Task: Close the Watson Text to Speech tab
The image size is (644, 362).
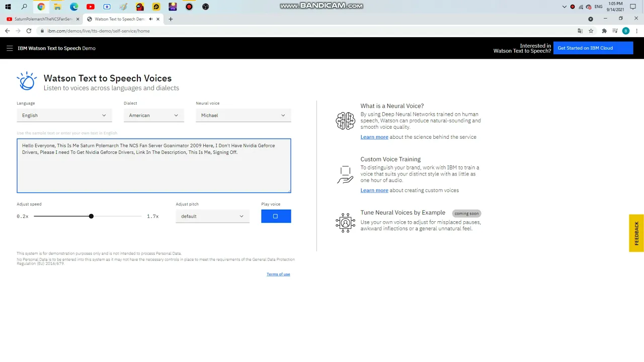Action: pos(158,19)
